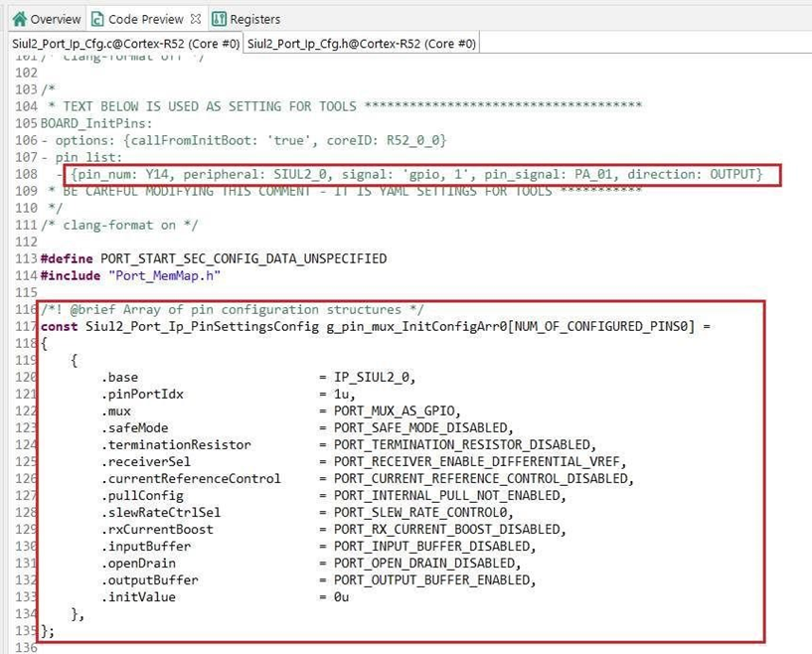812x654 pixels.
Task: Click the PORT_OUTPUT_BUFFER_ENABLED value
Action: point(434,580)
